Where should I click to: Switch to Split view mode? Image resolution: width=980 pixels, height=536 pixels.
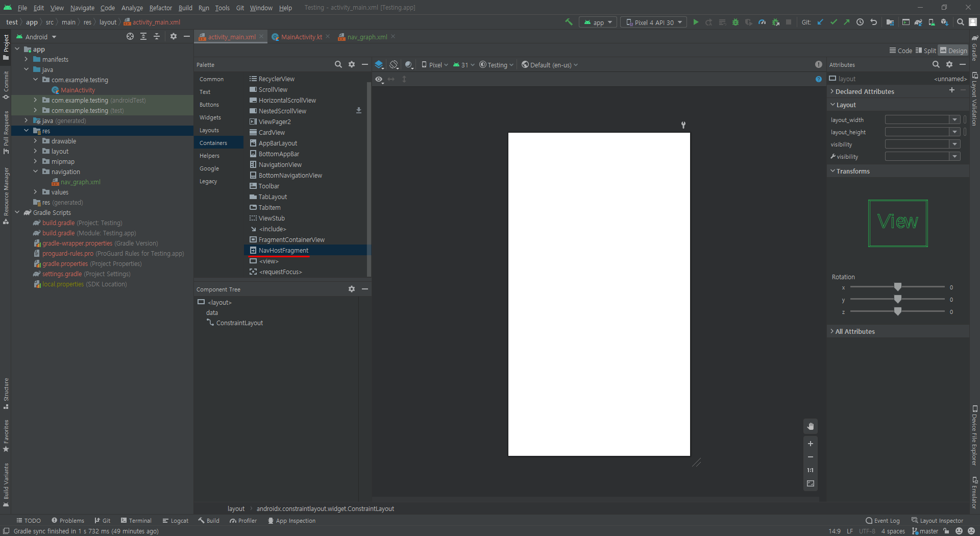(x=926, y=51)
